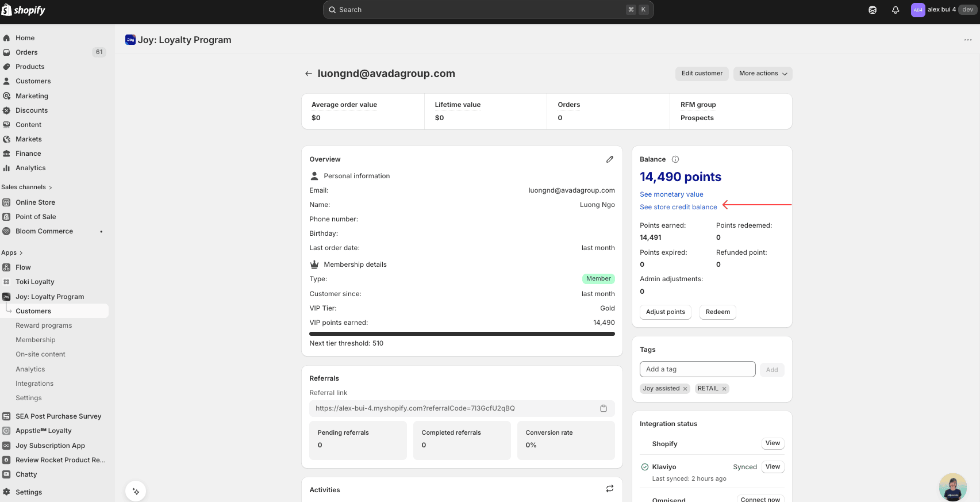Viewport: 980px width, 502px height.
Task: Focus the Search bar
Action: (488, 10)
